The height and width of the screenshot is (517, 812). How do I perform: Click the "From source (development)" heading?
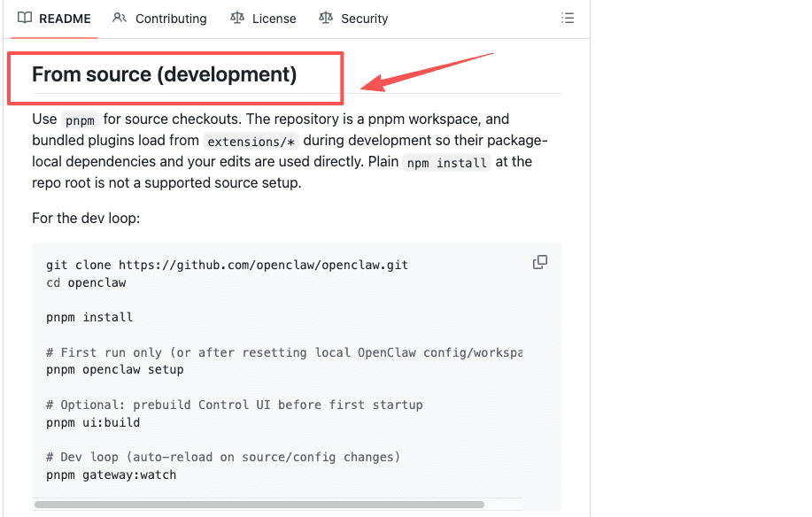tap(164, 74)
